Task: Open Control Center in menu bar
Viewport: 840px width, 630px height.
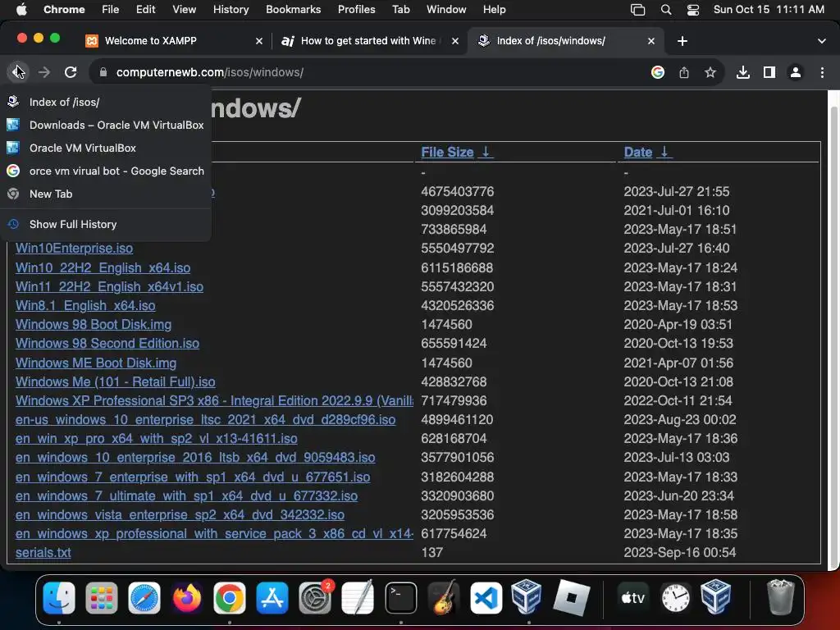Action: click(x=692, y=9)
